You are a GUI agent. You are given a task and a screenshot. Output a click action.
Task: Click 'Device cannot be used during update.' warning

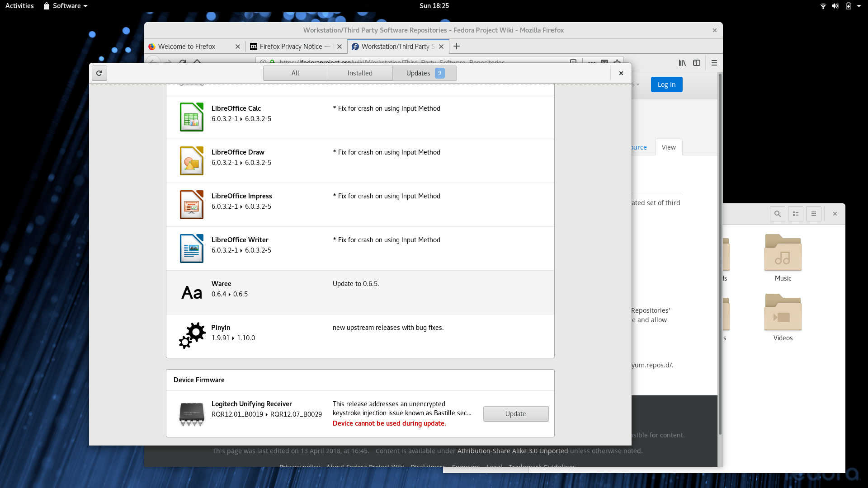(389, 423)
